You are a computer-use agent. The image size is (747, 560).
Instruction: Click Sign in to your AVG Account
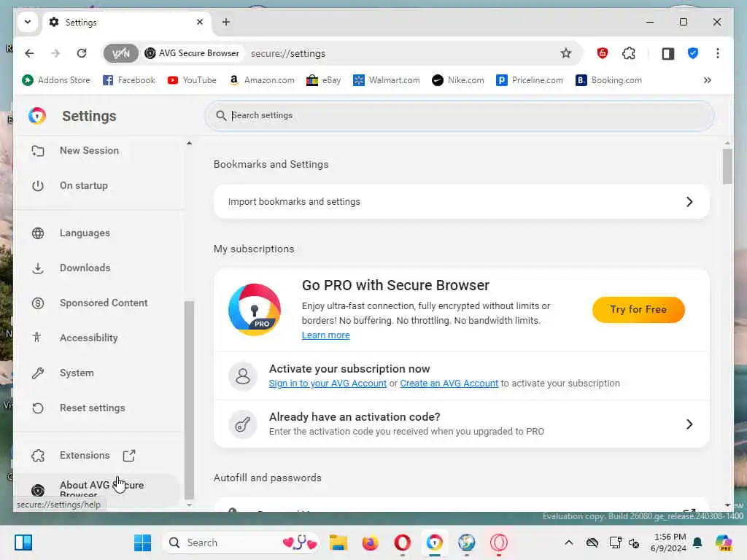(328, 384)
